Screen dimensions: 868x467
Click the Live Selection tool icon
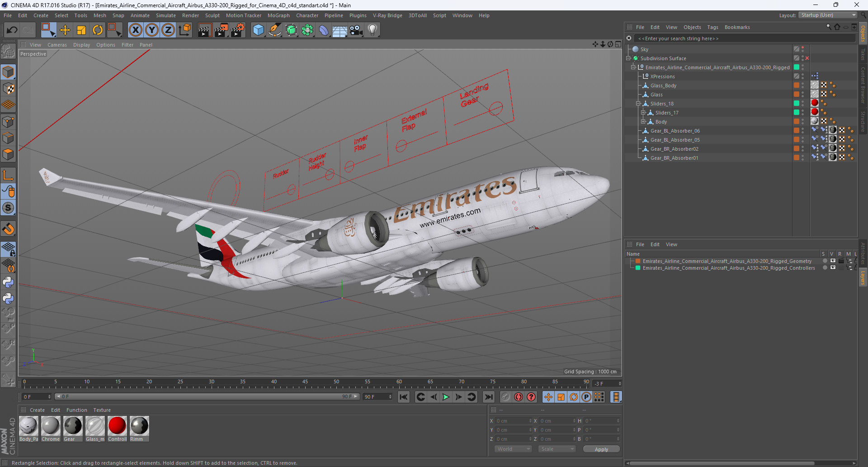pyautogui.click(x=48, y=30)
